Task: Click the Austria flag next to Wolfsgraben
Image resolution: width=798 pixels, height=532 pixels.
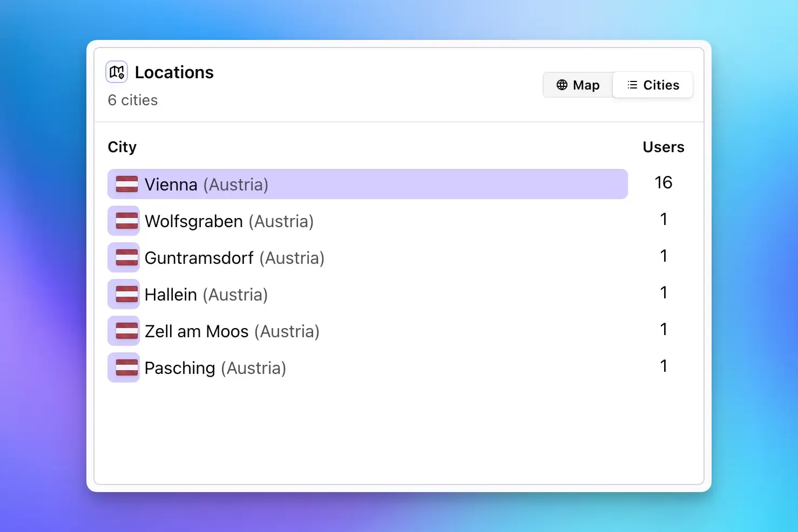Action: click(x=124, y=221)
